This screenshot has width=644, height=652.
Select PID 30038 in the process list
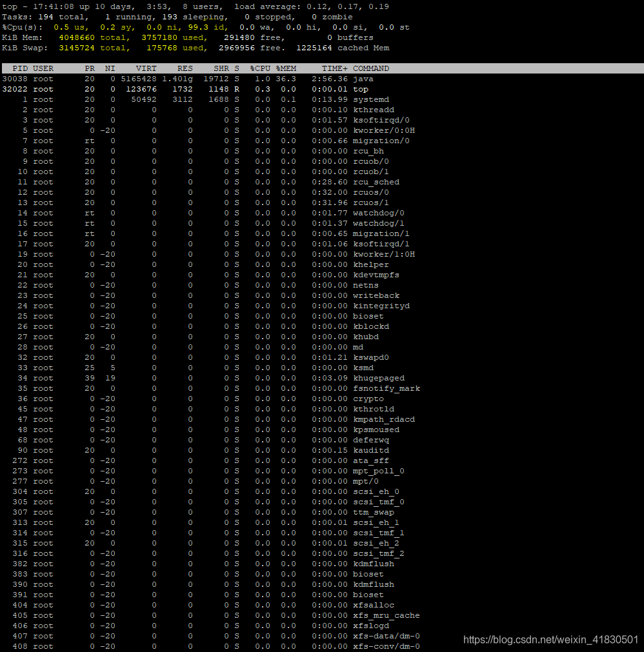click(15, 79)
